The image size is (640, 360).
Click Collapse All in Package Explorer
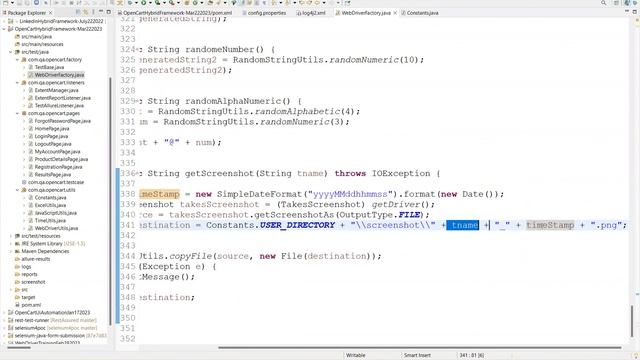pyautogui.click(x=78, y=12)
